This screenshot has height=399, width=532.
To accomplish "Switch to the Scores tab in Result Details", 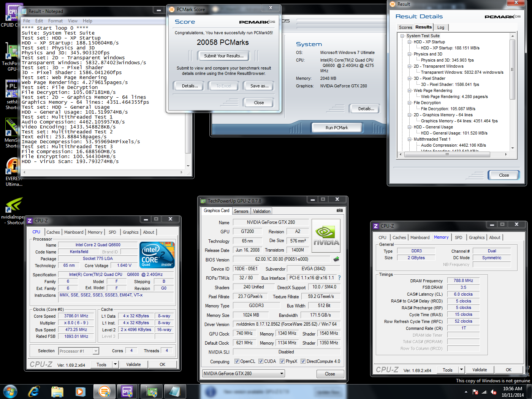I will 405,27.
